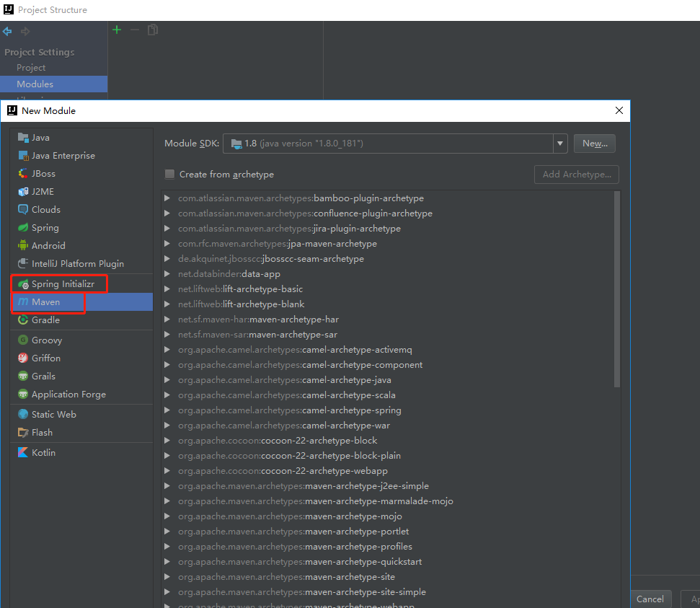Select the Flash folder icon
Viewport: 700px width, 608px height.
(23, 433)
